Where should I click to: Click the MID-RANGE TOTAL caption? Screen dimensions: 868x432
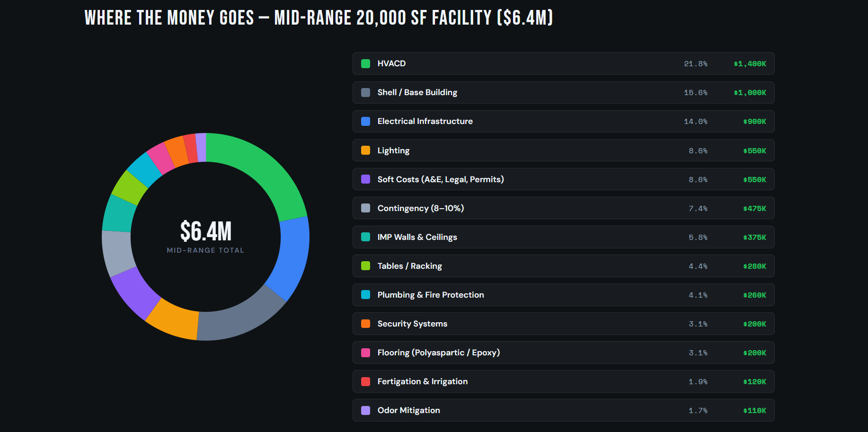tap(205, 250)
